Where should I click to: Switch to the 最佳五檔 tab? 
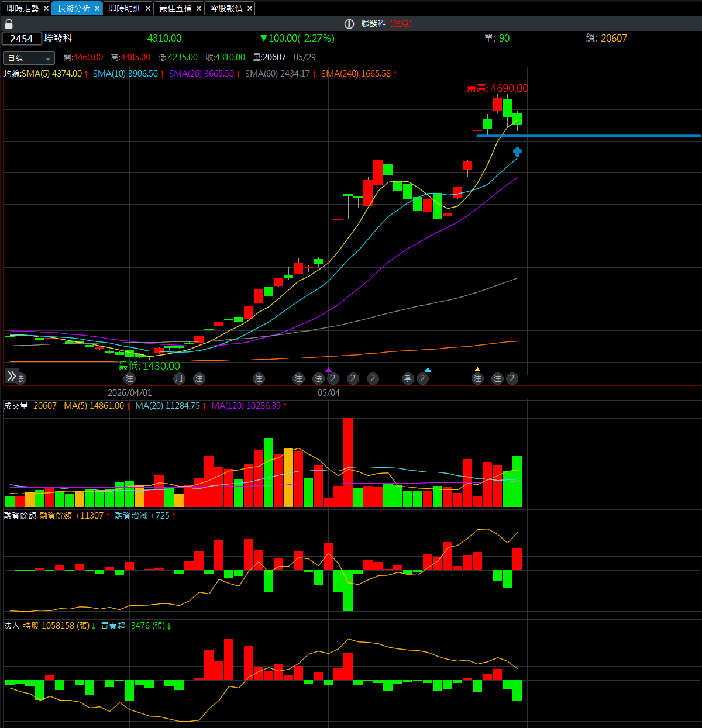click(175, 8)
